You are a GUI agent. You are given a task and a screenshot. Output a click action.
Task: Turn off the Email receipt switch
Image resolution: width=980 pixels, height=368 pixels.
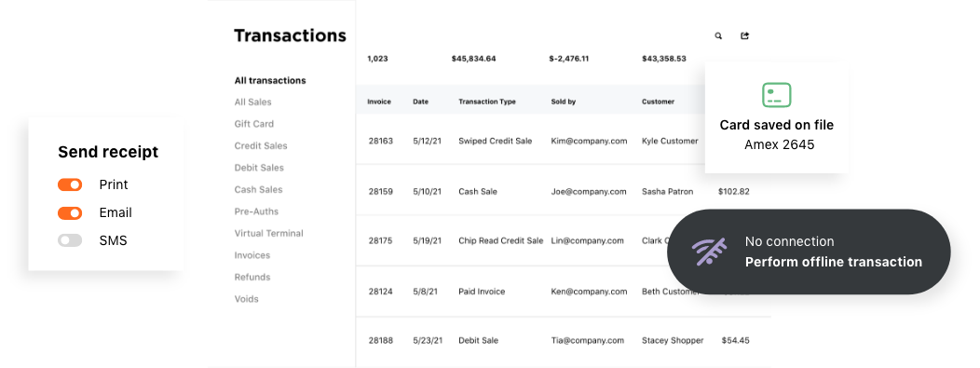click(x=70, y=213)
